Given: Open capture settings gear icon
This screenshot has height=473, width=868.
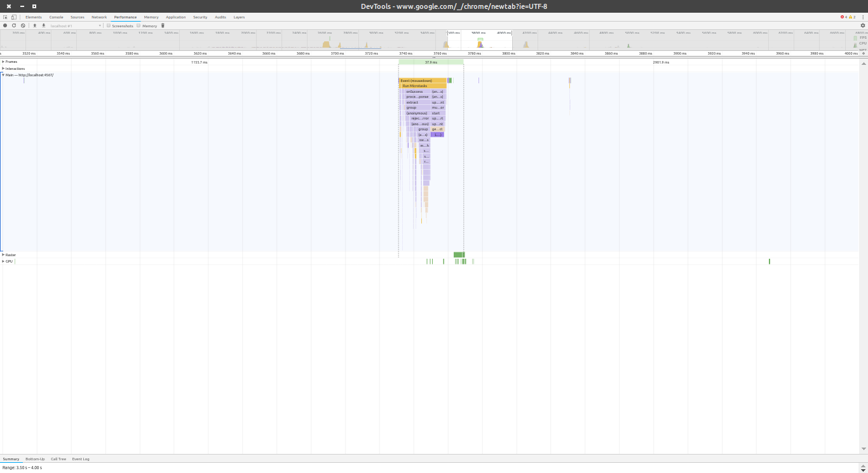Looking at the screenshot, I should [x=862, y=25].
